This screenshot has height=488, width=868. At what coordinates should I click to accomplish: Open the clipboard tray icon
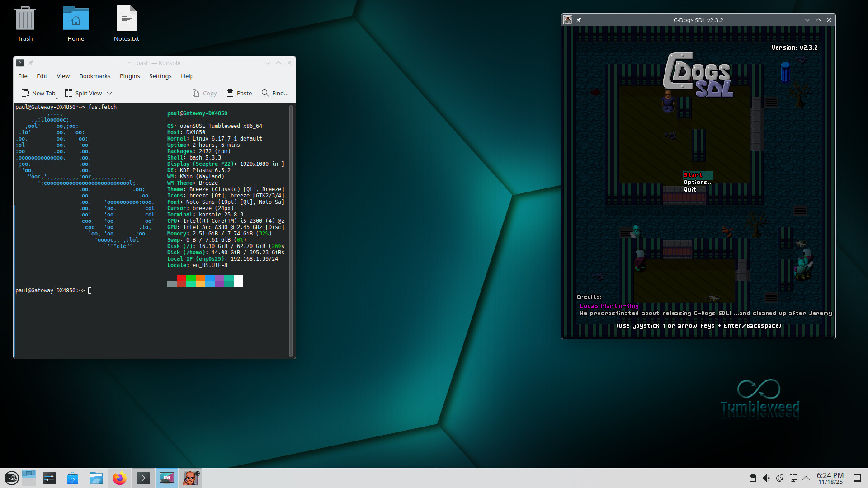click(752, 478)
